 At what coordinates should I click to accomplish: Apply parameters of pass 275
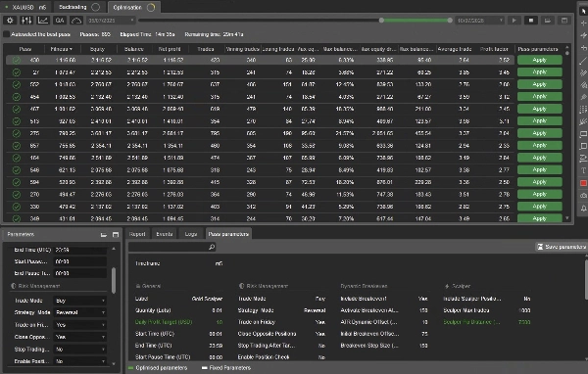[x=539, y=133]
